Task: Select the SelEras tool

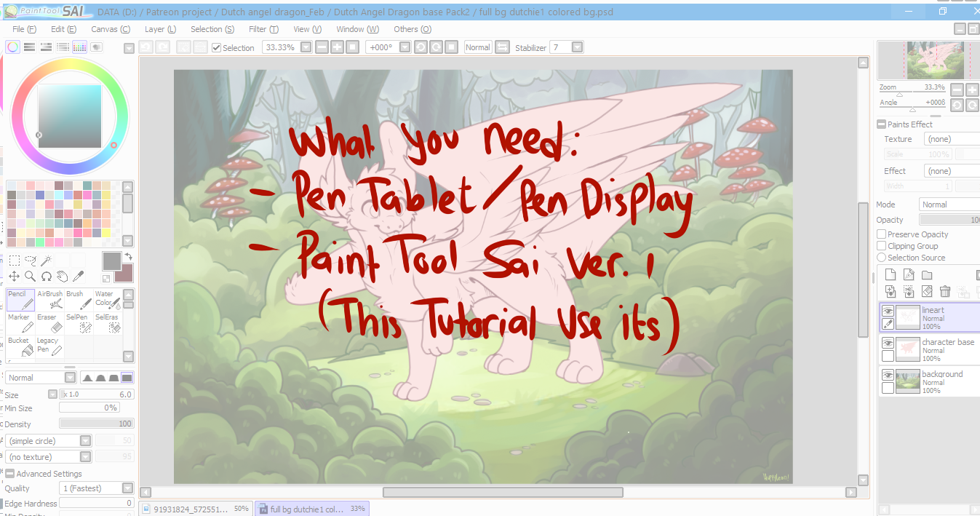Action: pyautogui.click(x=107, y=323)
